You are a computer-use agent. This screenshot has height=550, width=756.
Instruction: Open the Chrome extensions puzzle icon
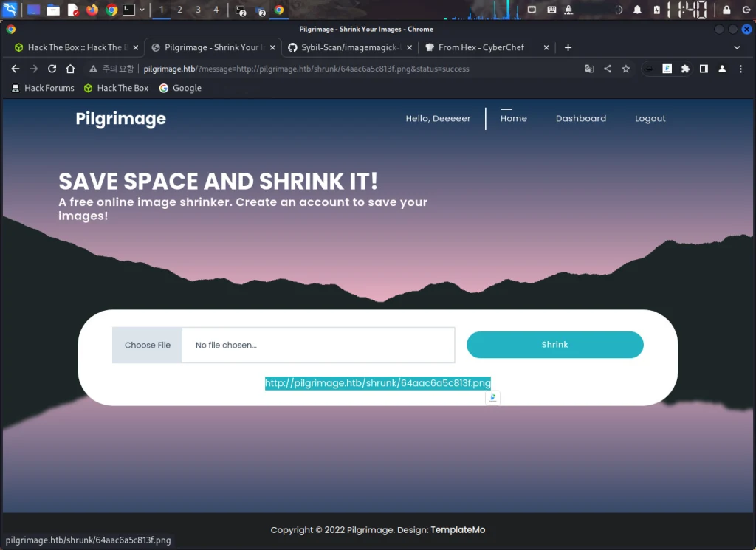(685, 69)
